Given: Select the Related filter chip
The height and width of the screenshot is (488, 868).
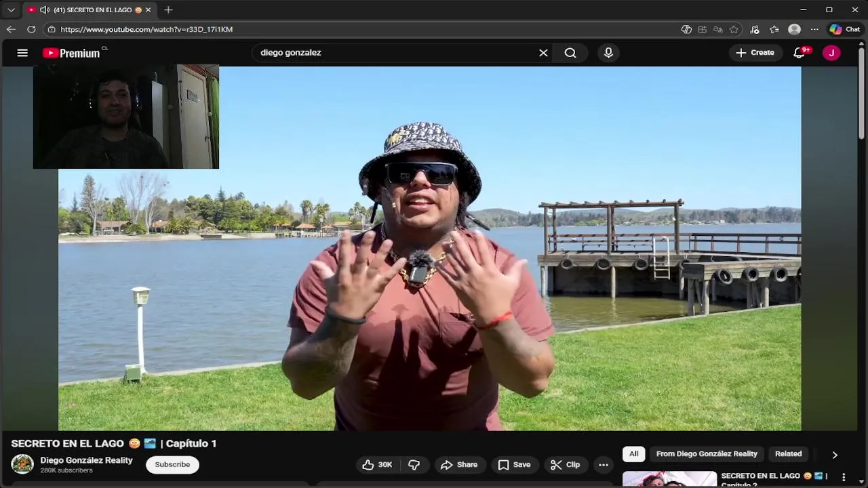Looking at the screenshot, I should [788, 454].
